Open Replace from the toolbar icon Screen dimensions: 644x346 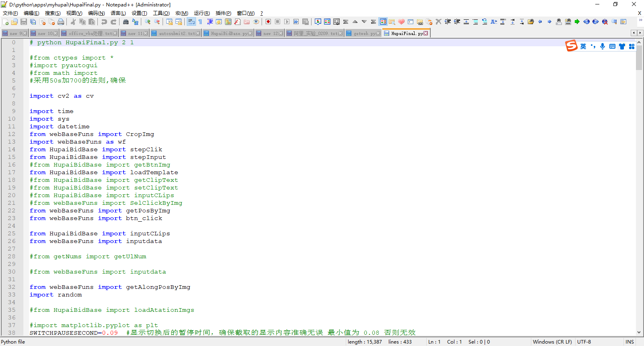135,22
